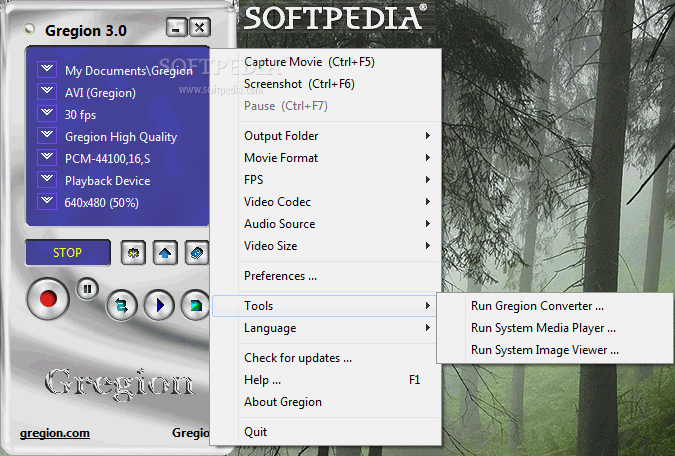This screenshot has width=675, height=456.
Task: Choose Check for updates ...
Action: point(326,358)
